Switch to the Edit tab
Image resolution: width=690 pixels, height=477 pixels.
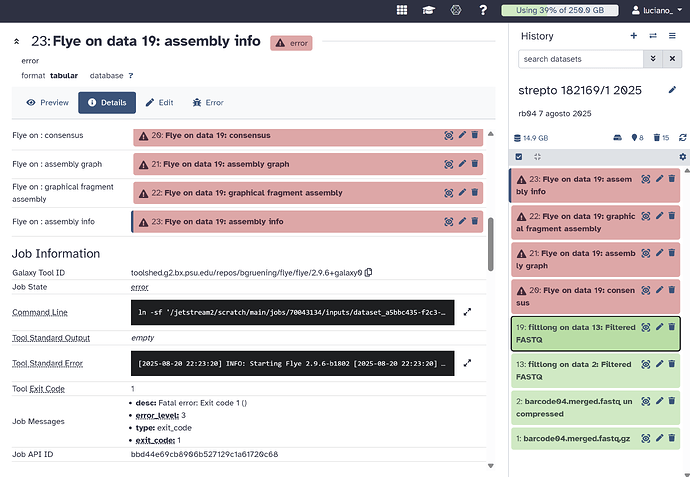coord(160,103)
